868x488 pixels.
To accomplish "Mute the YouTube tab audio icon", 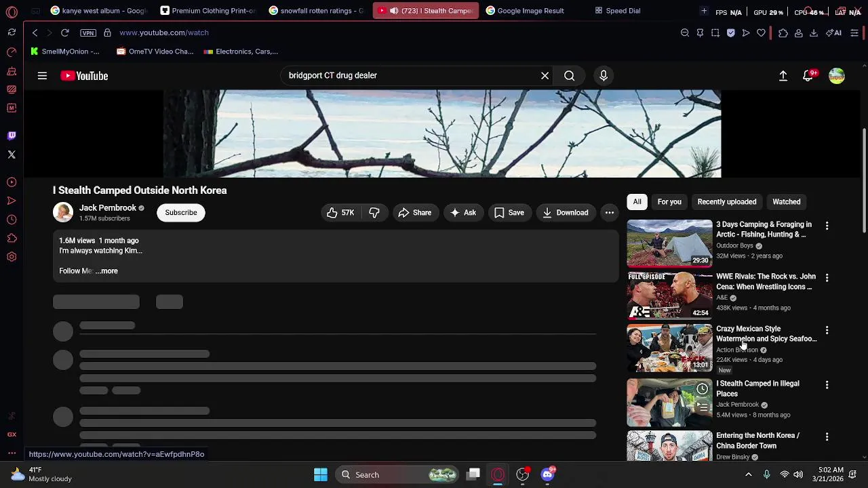I will click(x=394, y=11).
